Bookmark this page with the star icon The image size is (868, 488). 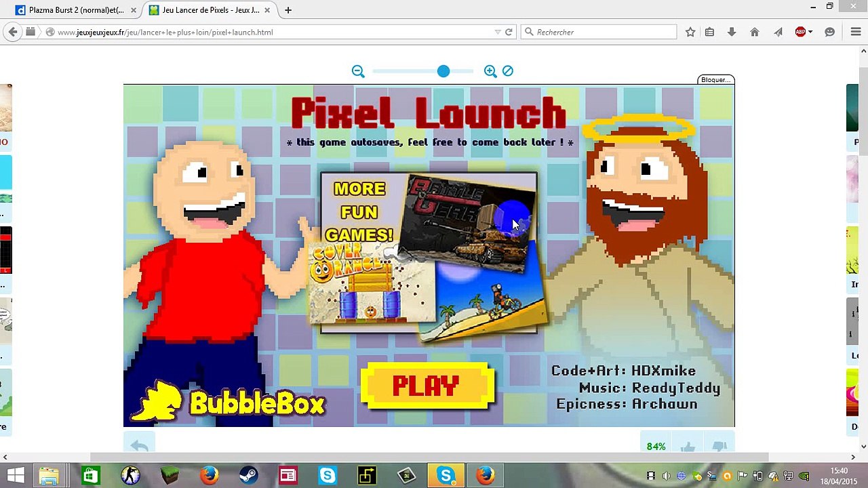690,32
